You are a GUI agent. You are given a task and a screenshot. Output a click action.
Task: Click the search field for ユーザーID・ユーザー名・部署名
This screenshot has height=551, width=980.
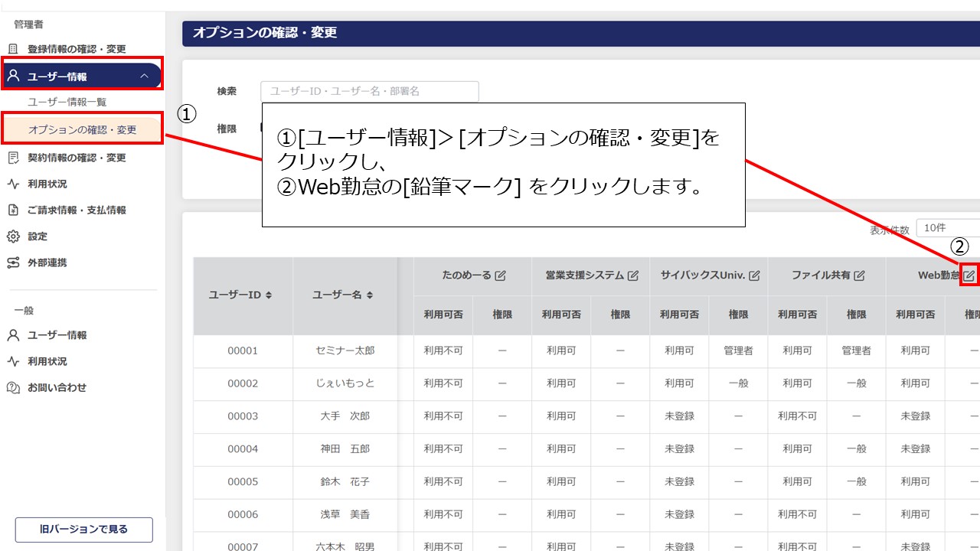[x=369, y=91]
